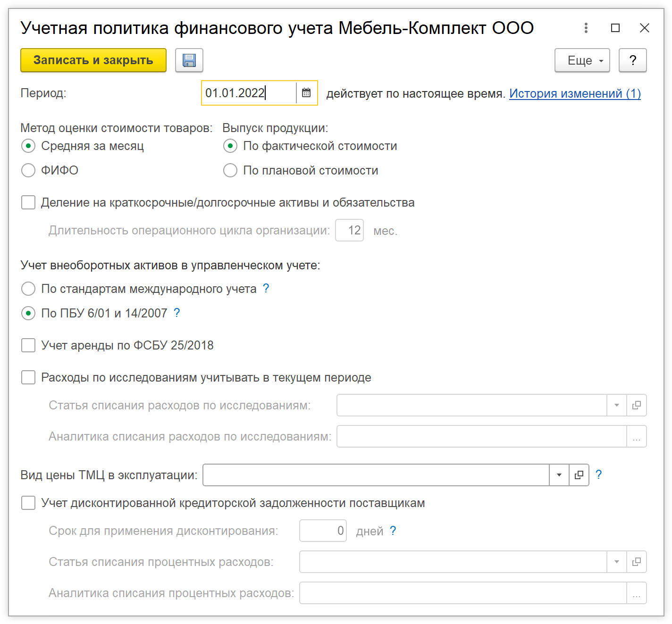
Task: Open the История изменений (1) link
Action: click(575, 93)
